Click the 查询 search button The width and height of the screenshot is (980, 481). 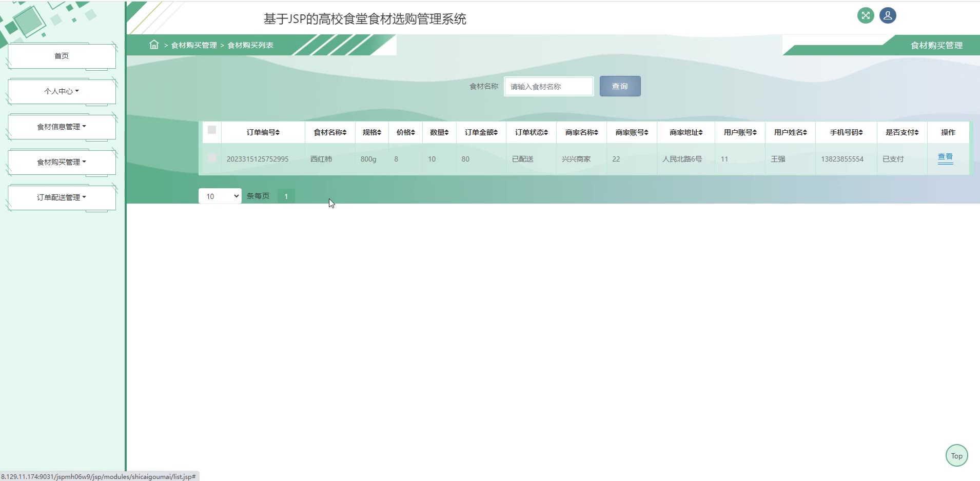coord(620,86)
